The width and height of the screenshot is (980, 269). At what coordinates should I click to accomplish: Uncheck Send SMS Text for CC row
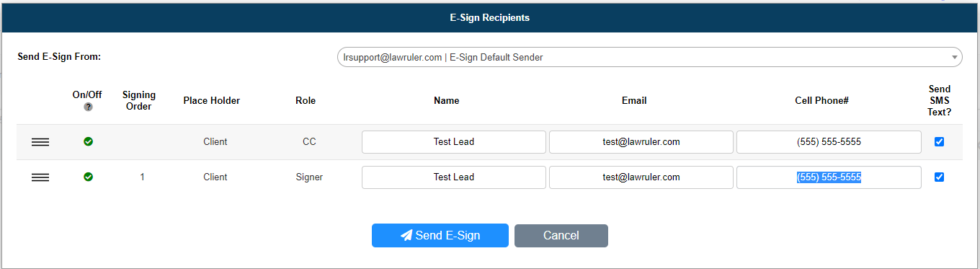pos(939,142)
